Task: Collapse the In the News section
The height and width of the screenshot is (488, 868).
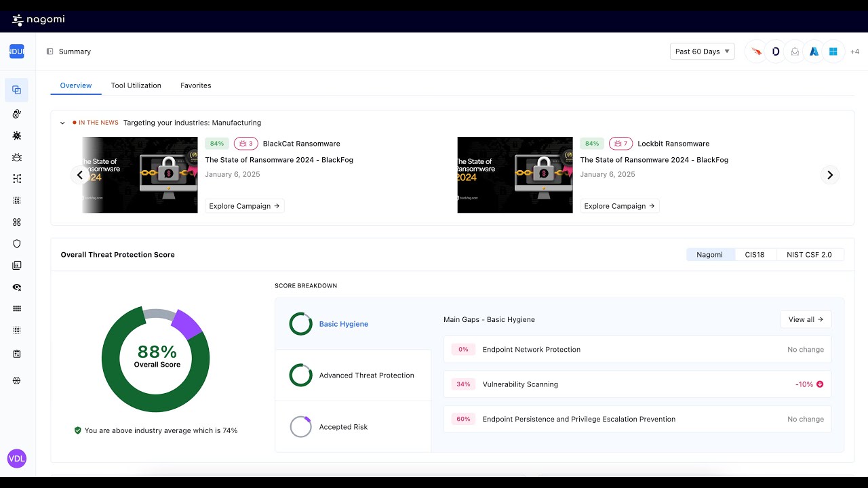Action: pos(62,123)
